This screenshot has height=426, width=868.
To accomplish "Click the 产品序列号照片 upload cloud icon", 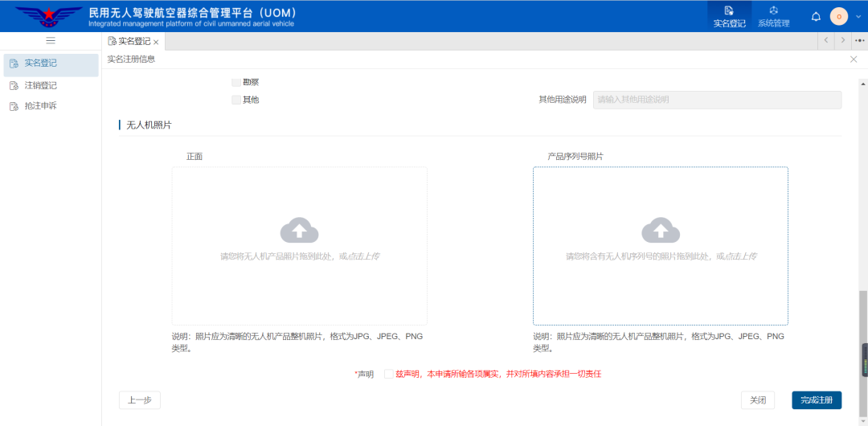I will (661, 231).
